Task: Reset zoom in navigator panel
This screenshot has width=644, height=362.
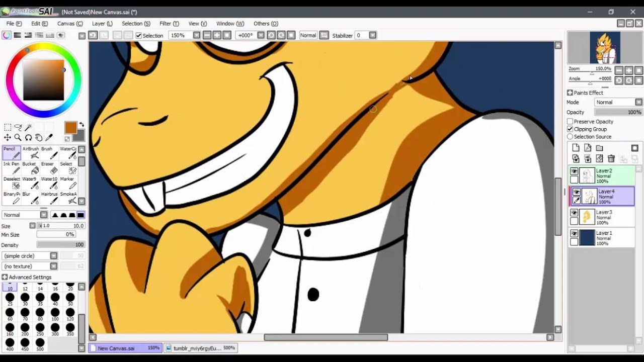Action: [639, 70]
